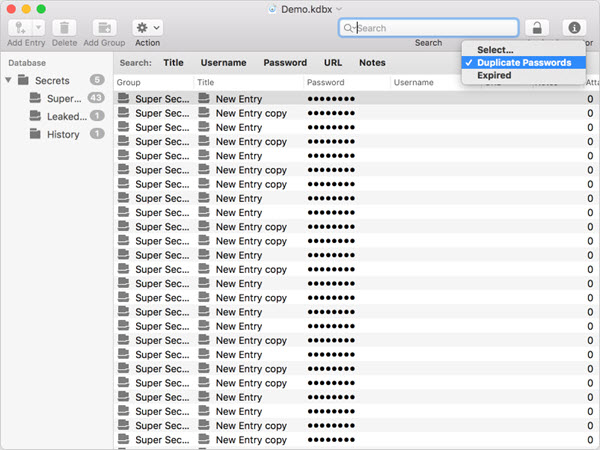
Task: Click the info inspector icon
Action: 574,28
